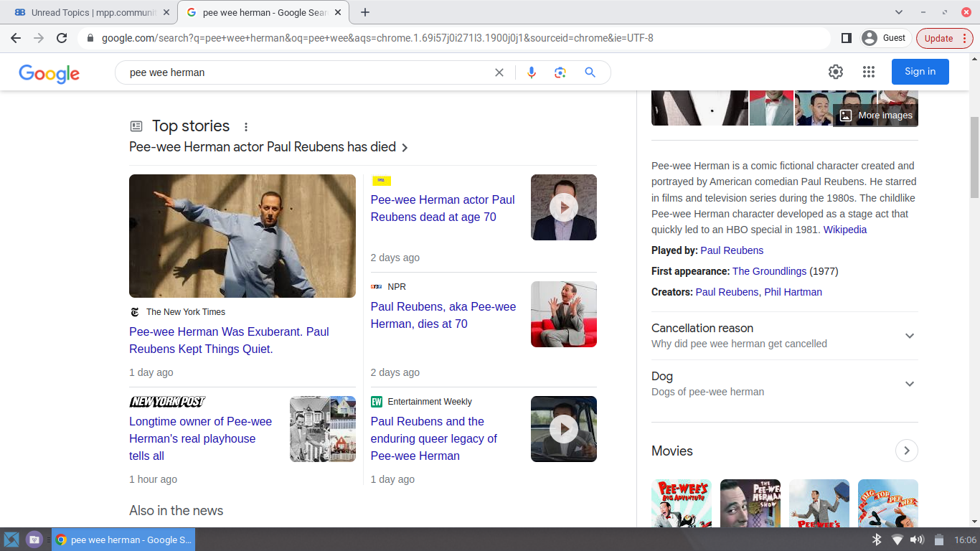Open the new tab plus button
Image resolution: width=980 pixels, height=551 pixels.
point(365,12)
